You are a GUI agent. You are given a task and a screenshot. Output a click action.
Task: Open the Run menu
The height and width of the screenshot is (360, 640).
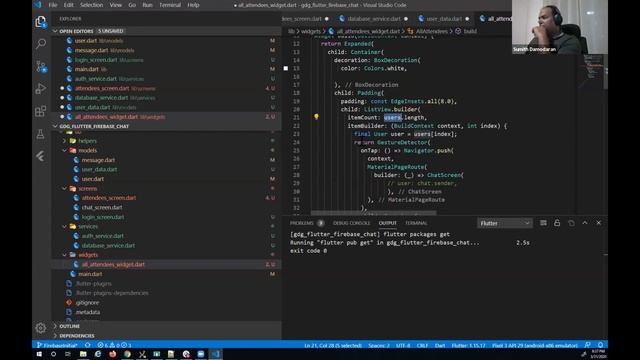tap(147, 5)
